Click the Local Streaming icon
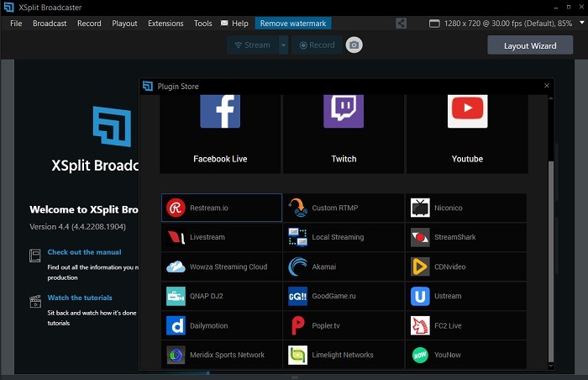This screenshot has width=588, height=380. (x=298, y=237)
